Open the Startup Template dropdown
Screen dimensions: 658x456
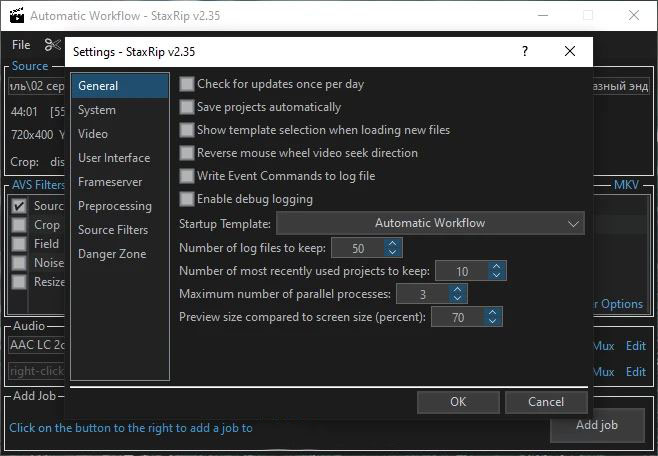point(430,223)
